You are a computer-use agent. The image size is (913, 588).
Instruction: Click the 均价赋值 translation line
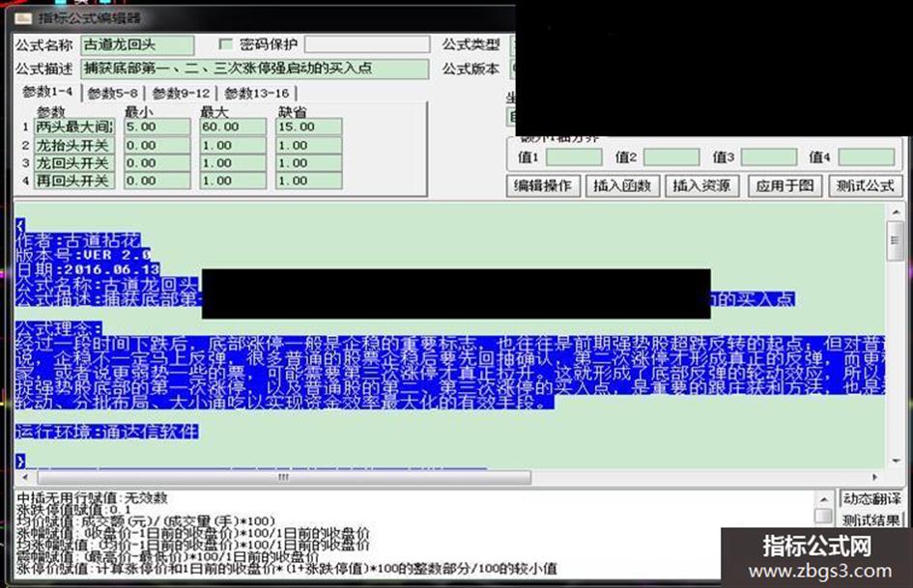(x=146, y=521)
